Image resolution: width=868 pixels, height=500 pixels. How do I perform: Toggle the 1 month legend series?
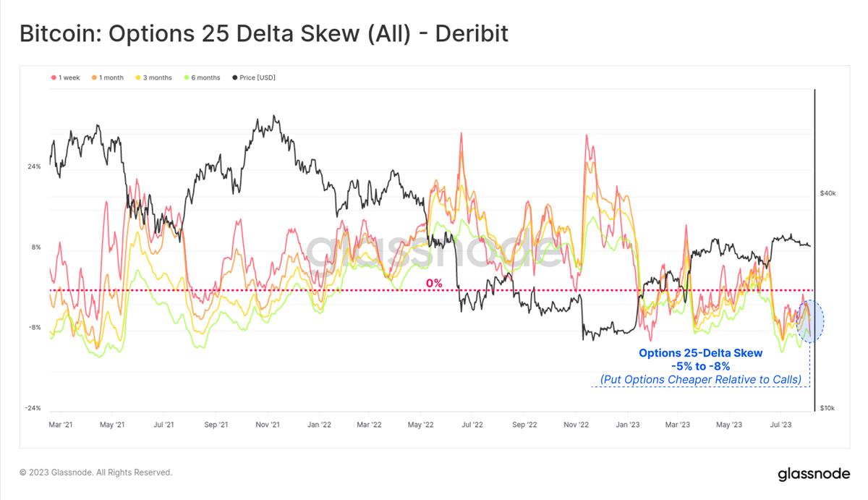coord(107,77)
